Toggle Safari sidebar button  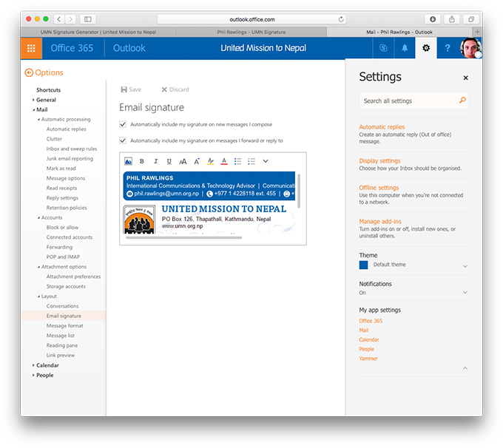(87, 19)
